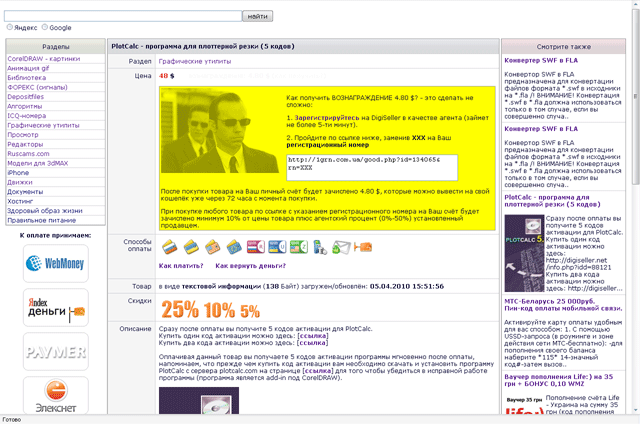Open the Алгоритмы section
This screenshot has height=424, width=640.
click(x=25, y=106)
